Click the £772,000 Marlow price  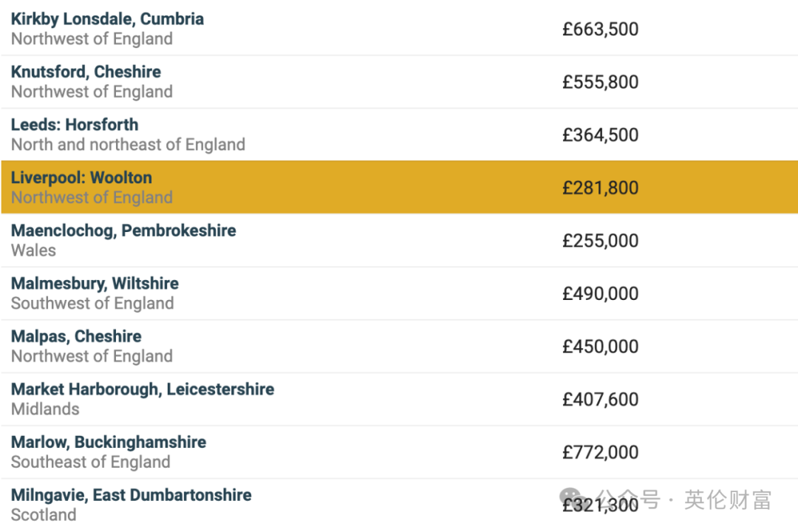coord(601,453)
